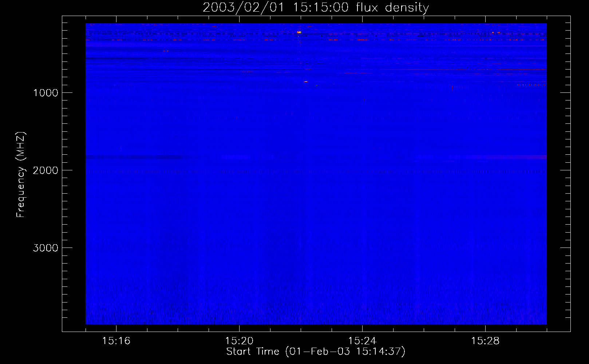Image resolution: width=589 pixels, height=364 pixels.
Task: Select the 15:28 time tick label
Action: pos(485,341)
